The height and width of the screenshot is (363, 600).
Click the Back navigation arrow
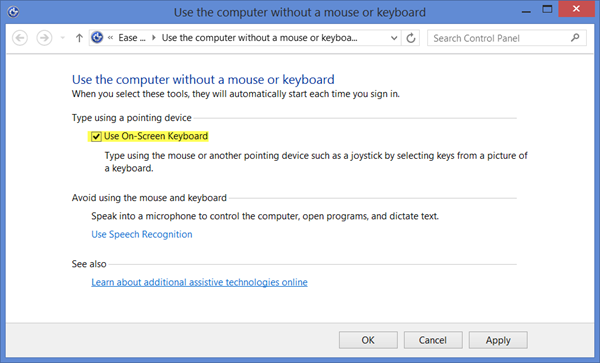point(20,38)
